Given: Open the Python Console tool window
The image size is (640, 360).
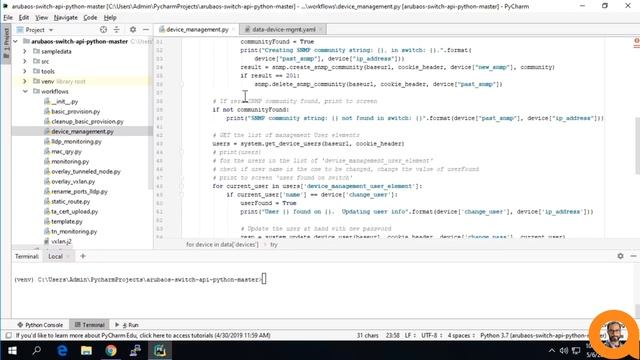Looking at the screenshot, I should coord(40,325).
